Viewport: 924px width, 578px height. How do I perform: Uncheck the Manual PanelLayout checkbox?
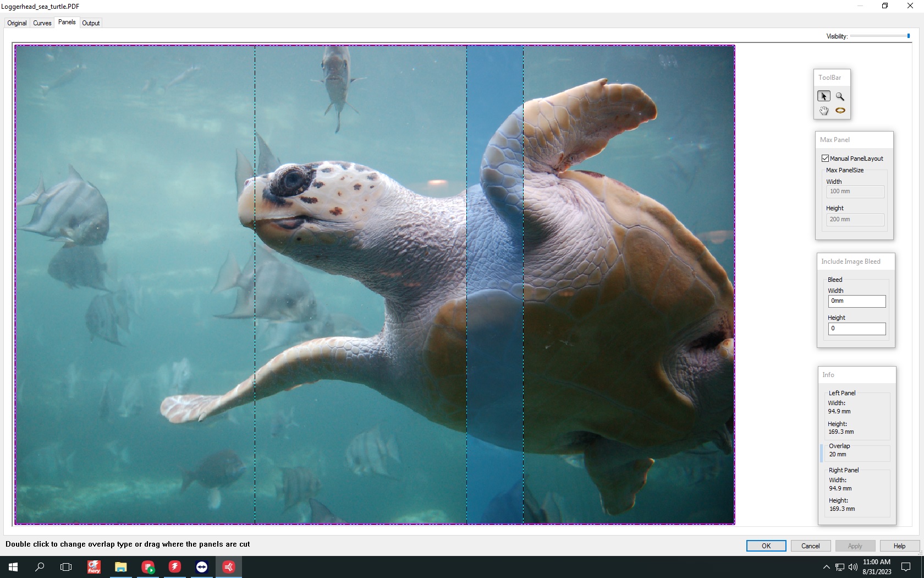825,159
